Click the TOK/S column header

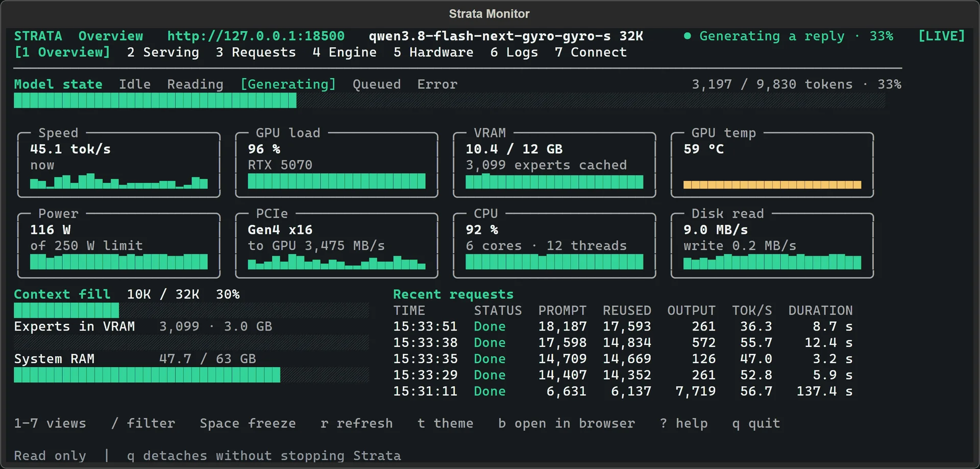point(752,310)
